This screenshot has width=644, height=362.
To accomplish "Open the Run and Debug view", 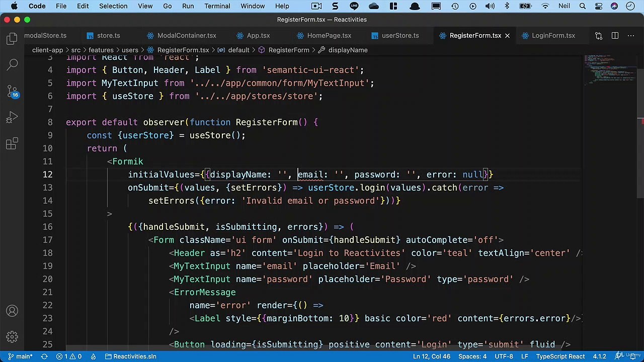I will (12, 118).
